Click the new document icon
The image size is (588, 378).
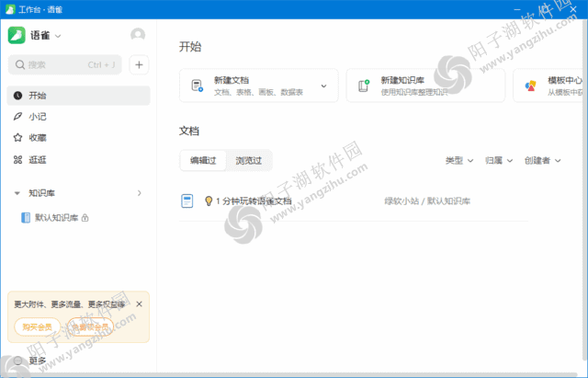pyautogui.click(x=198, y=86)
